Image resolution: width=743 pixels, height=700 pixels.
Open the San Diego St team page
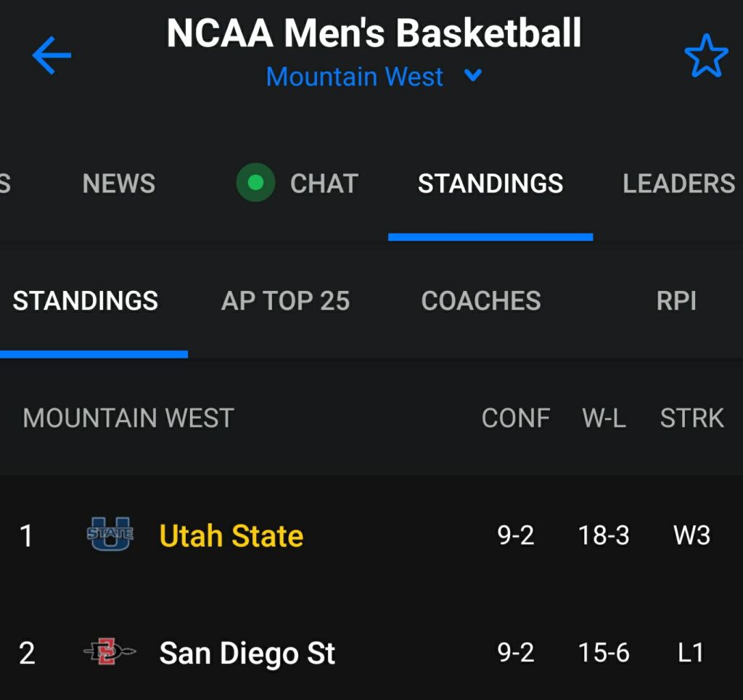tap(247, 653)
